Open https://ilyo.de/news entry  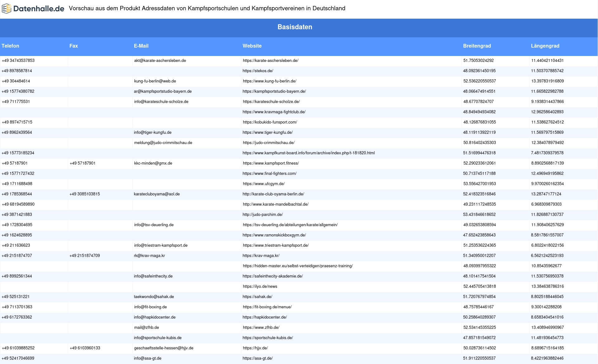pyautogui.click(x=260, y=287)
